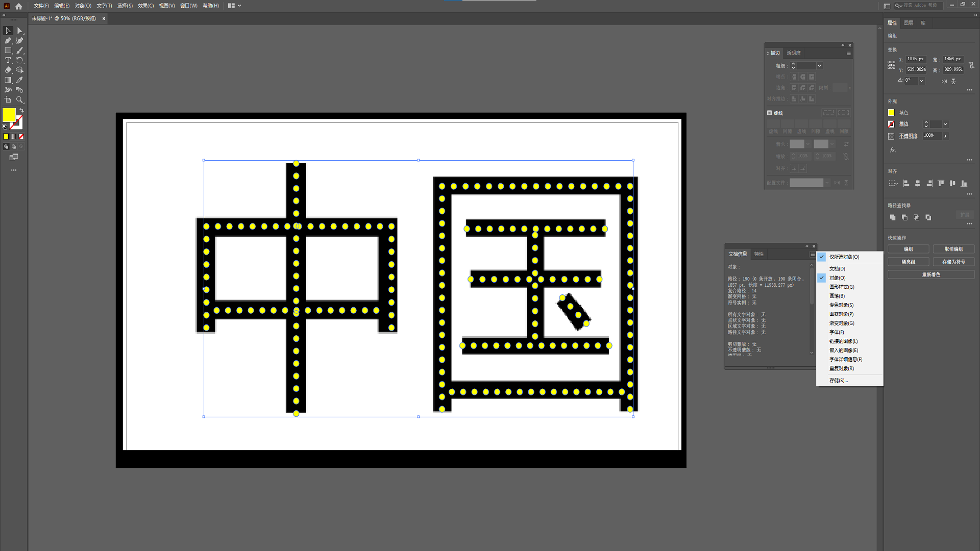Viewport: 980px width, 551px height.
Task: Select the Pen tool
Action: [8, 41]
